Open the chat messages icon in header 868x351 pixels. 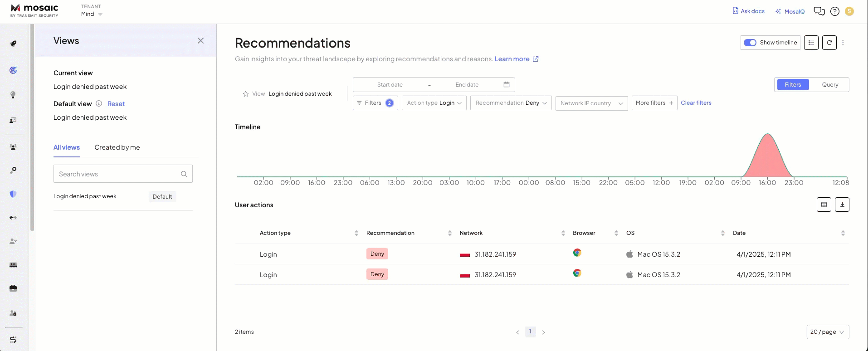click(x=819, y=11)
